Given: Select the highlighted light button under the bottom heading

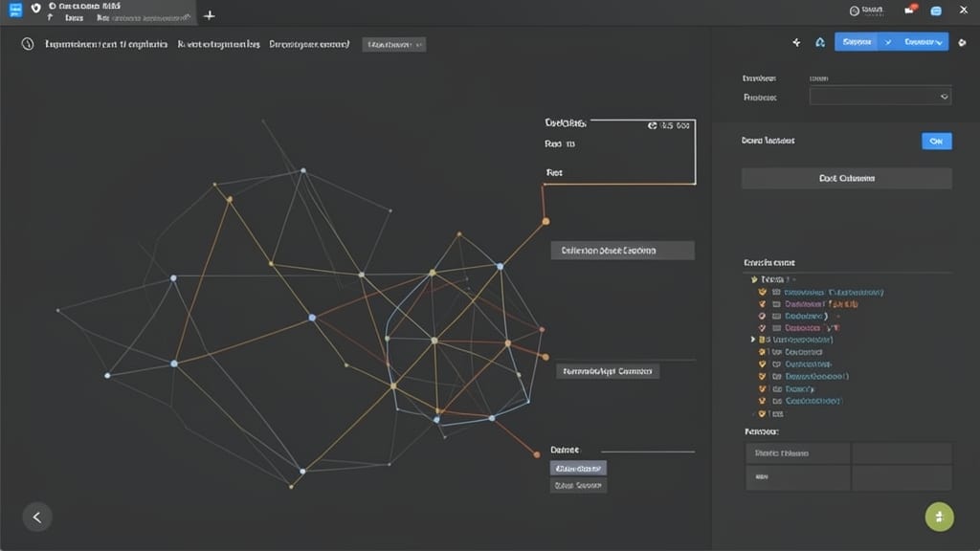Looking at the screenshot, I should point(578,468).
